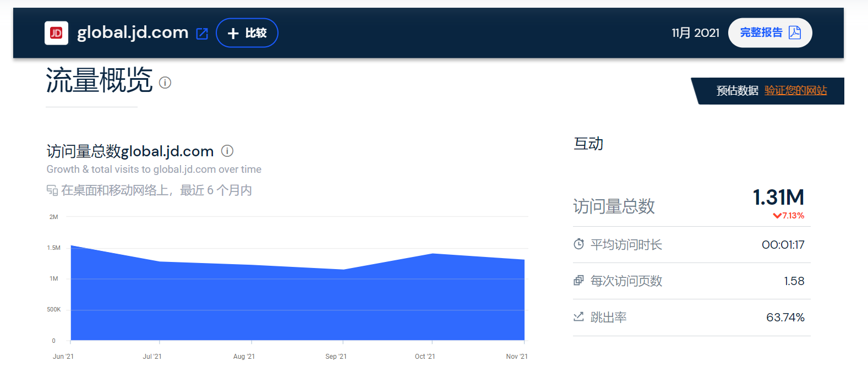
Task: Click the clock icon beside 平均访问时长
Action: pos(578,244)
